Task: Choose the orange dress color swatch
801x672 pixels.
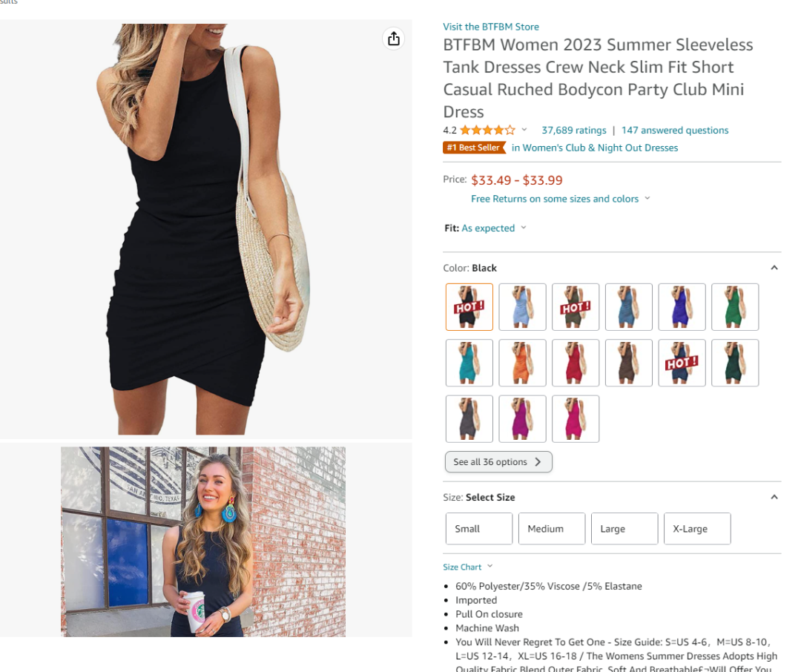Action: point(522,363)
